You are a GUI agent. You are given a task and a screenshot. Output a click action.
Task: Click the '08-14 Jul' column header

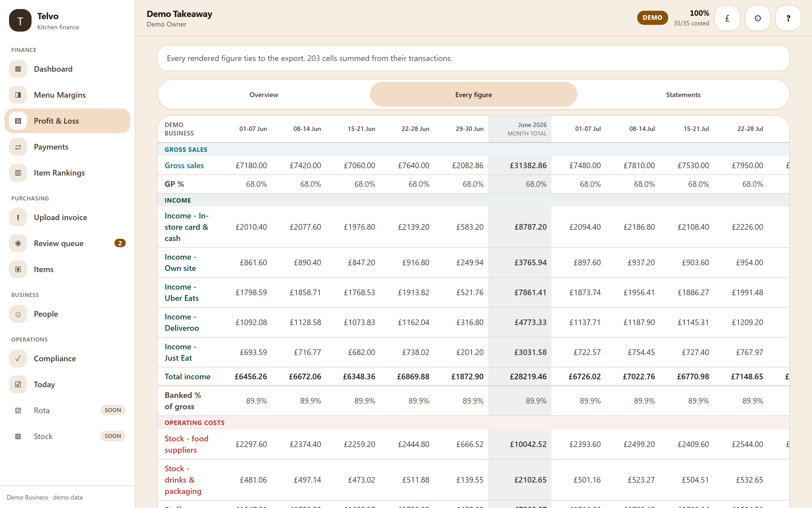642,129
